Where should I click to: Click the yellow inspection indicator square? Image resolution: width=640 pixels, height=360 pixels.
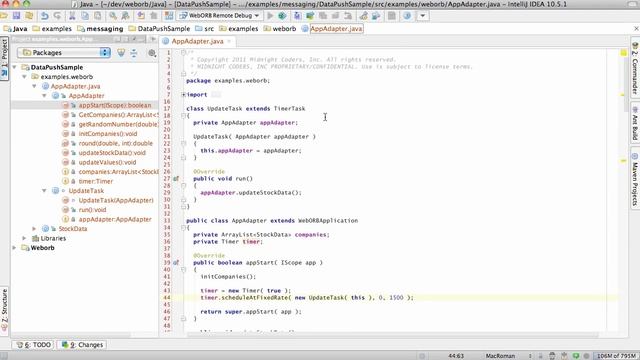coord(624,53)
